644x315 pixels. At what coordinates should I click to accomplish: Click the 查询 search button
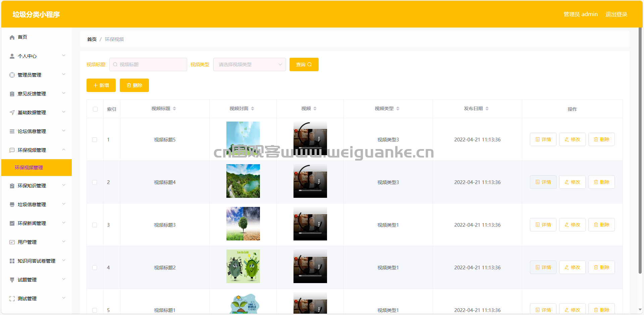point(304,64)
